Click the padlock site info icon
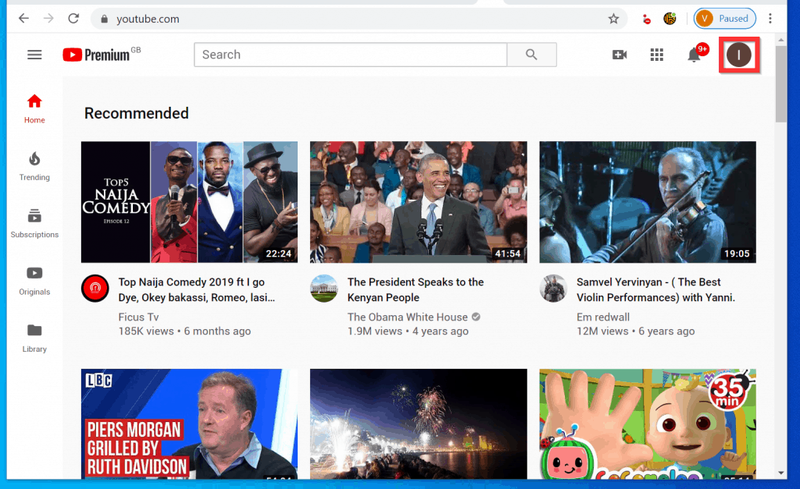 click(x=104, y=19)
